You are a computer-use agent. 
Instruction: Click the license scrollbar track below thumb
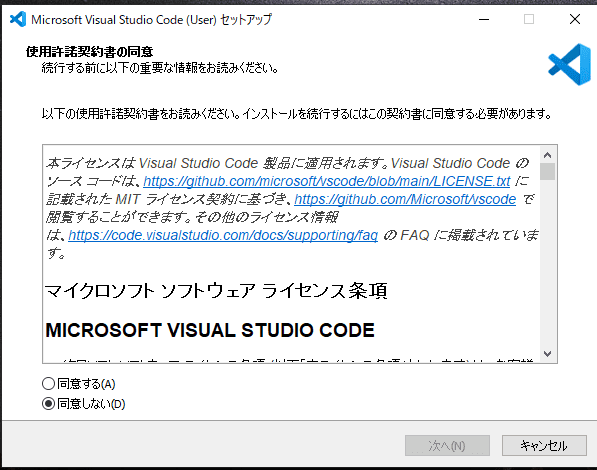[548, 263]
